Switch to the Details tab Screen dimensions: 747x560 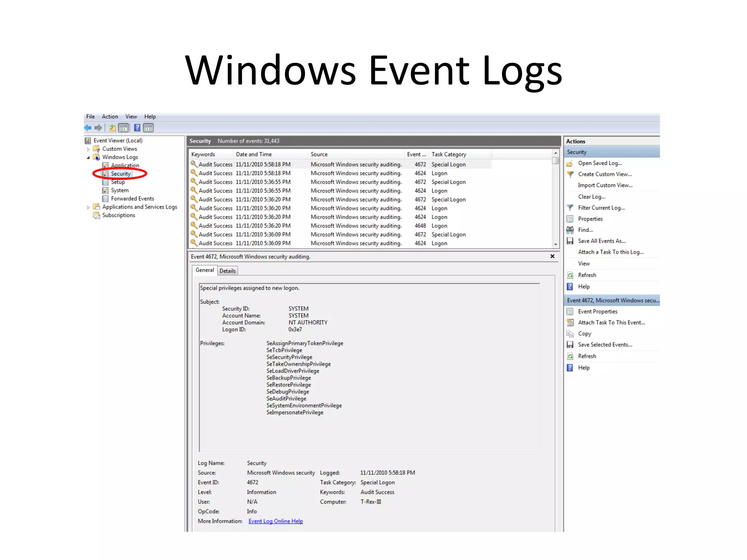tap(228, 271)
